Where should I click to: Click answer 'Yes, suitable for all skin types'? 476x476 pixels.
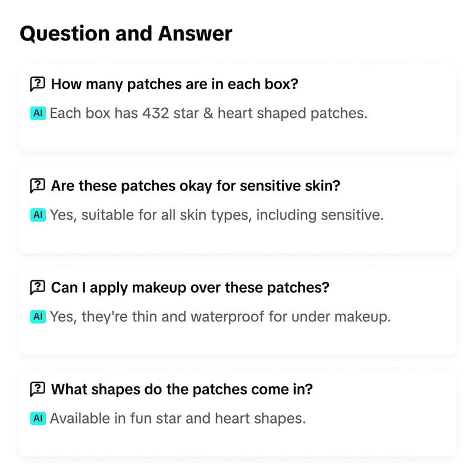point(217,215)
